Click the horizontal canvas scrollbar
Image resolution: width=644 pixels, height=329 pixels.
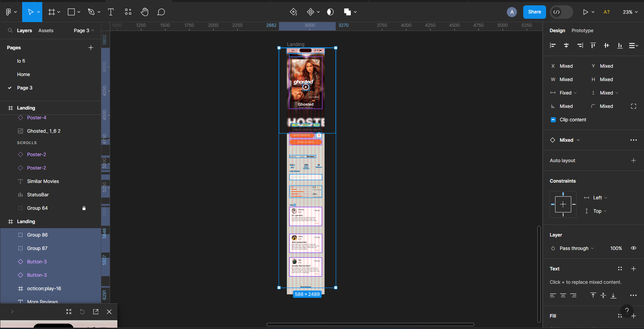tap(370, 324)
